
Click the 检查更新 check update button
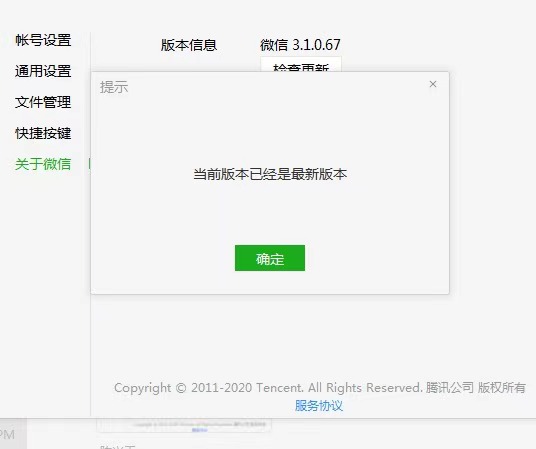301,65
